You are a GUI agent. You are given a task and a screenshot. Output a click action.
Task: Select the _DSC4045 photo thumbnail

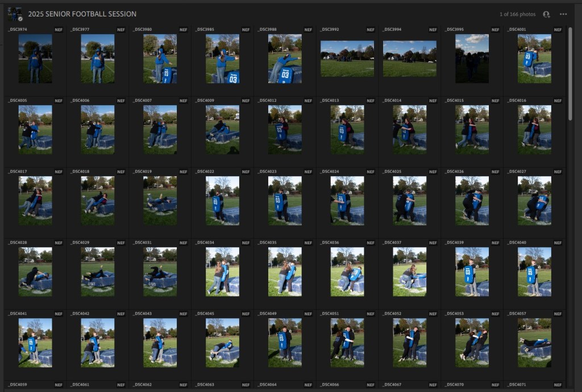[222, 343]
